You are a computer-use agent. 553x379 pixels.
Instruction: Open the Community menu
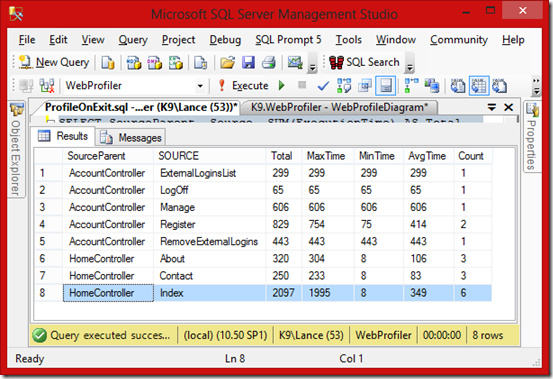[459, 39]
